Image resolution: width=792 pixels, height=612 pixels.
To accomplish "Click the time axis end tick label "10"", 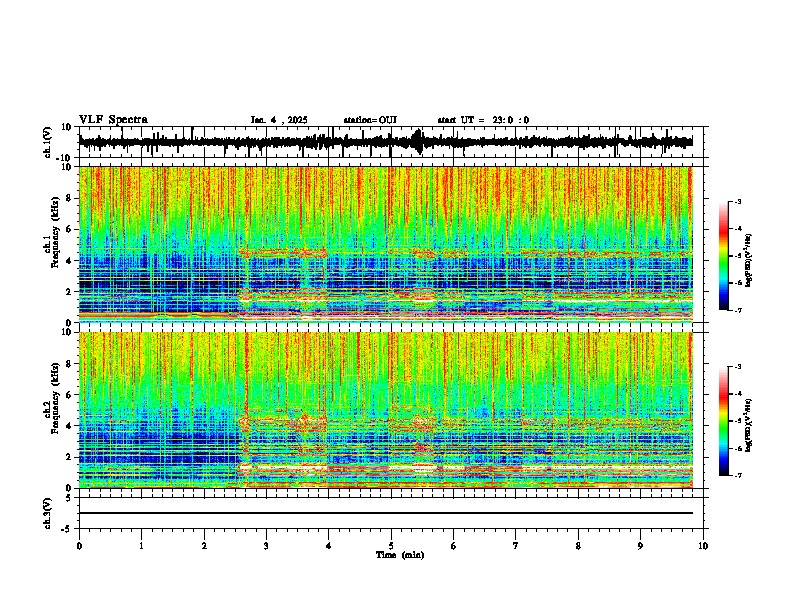I will click(703, 546).
